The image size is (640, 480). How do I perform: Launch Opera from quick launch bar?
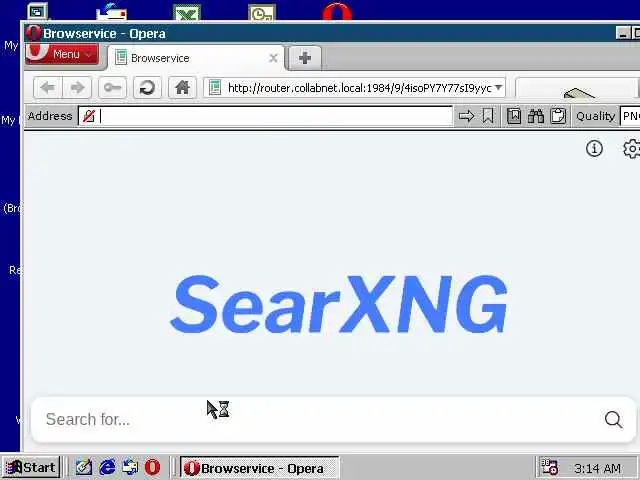pyautogui.click(x=152, y=467)
